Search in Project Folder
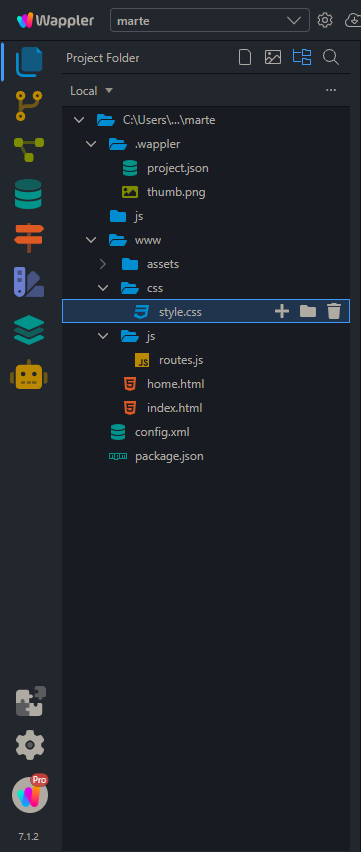 pos(331,57)
